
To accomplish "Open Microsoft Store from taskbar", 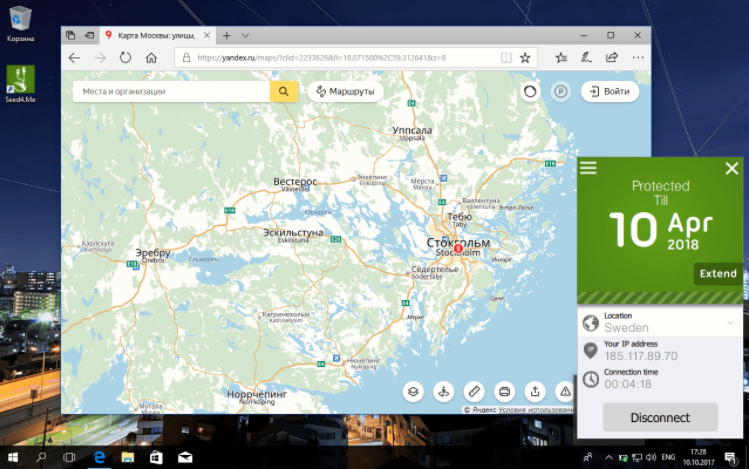I will 156,458.
